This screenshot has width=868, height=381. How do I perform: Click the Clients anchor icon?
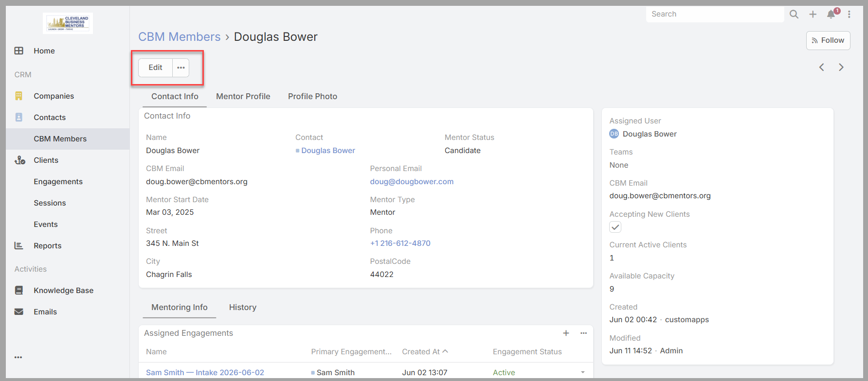click(x=20, y=160)
